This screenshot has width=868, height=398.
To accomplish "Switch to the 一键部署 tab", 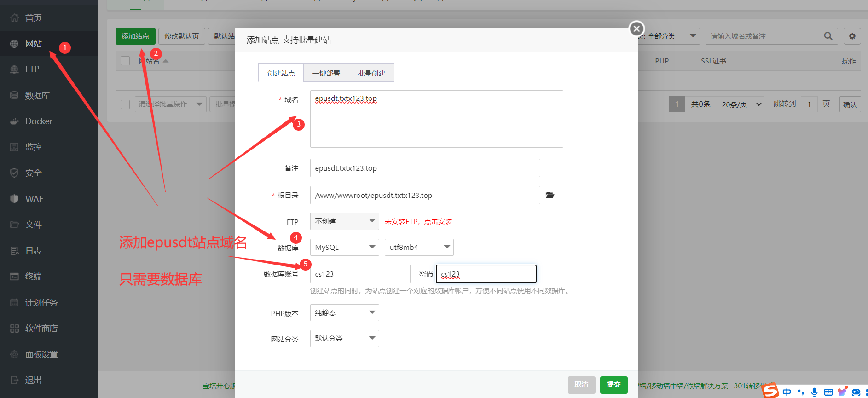I will coord(326,73).
